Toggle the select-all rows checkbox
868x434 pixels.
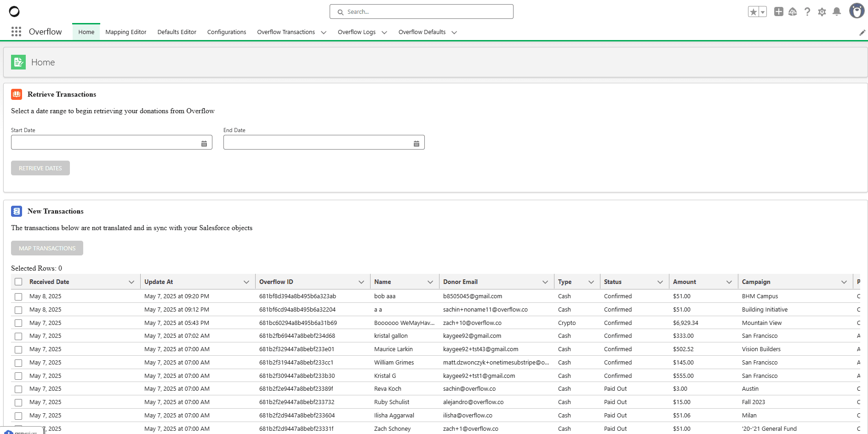pyautogui.click(x=18, y=282)
